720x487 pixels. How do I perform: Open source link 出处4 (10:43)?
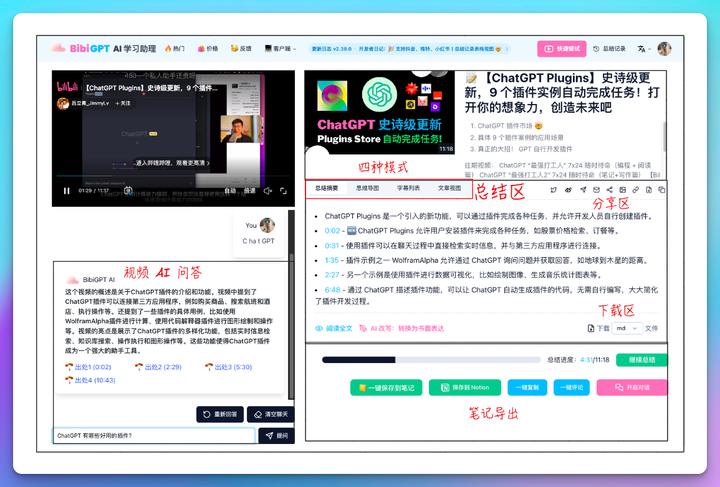click(x=90, y=380)
